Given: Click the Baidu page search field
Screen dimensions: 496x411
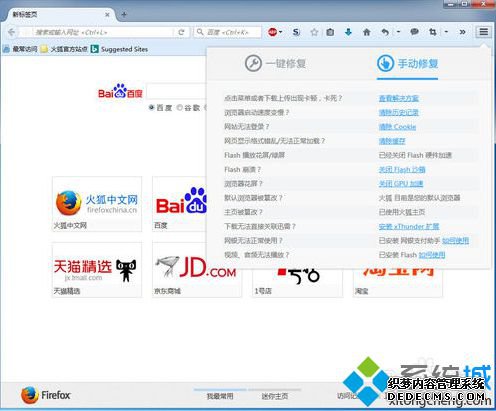Looking at the screenshot, I should [x=176, y=91].
